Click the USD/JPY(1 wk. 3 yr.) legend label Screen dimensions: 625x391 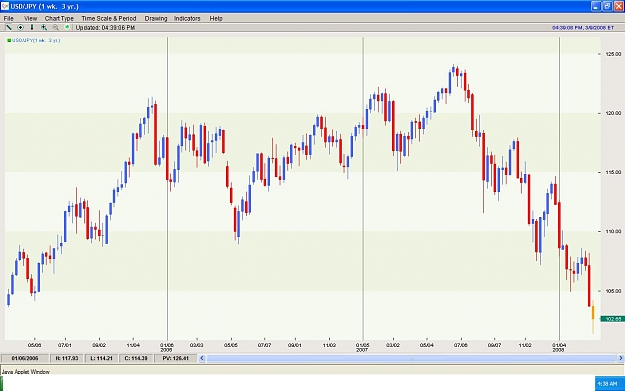tap(36, 40)
